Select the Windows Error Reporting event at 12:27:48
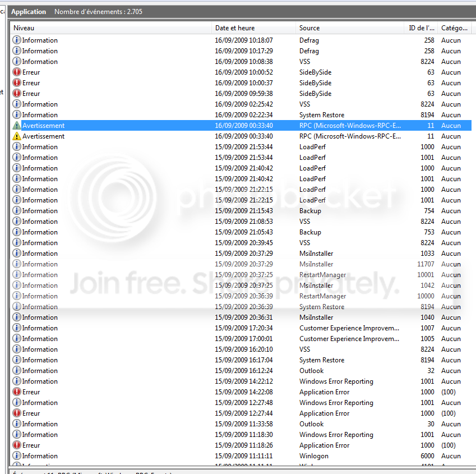This screenshot has height=474, width=476. (x=241, y=402)
